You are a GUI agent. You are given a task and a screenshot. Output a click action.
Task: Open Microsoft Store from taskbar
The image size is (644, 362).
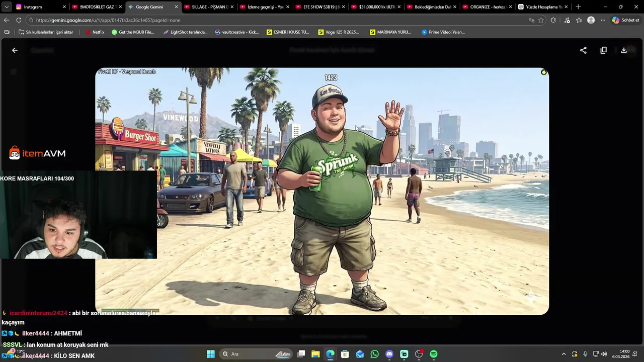(345, 354)
